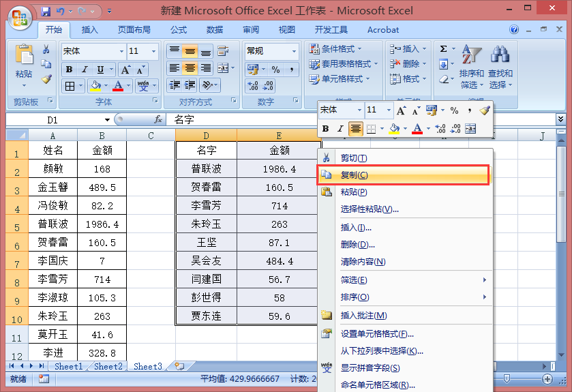This screenshot has height=392, width=572.
Task: Open the Name Box dropdown arrow beside D1
Action: pos(107,119)
